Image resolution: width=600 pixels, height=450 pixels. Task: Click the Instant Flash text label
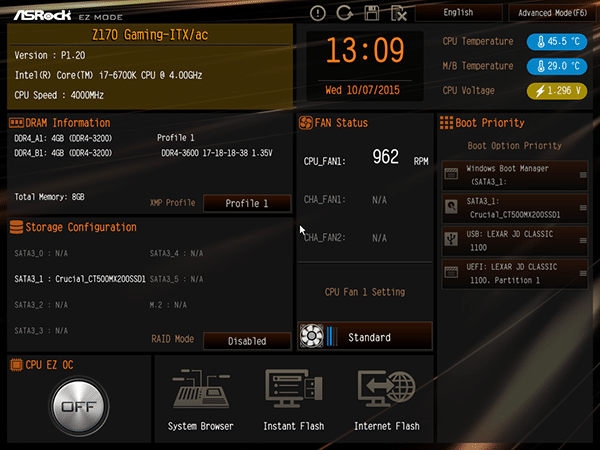[294, 426]
